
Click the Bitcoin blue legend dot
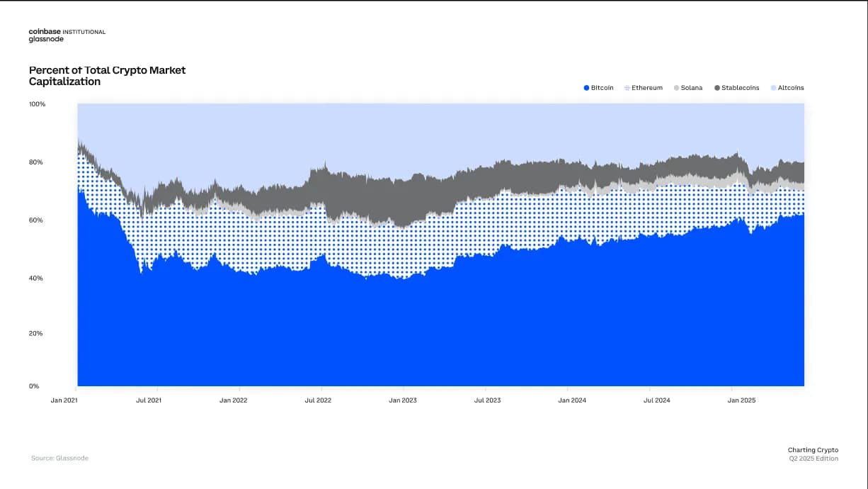click(x=586, y=88)
